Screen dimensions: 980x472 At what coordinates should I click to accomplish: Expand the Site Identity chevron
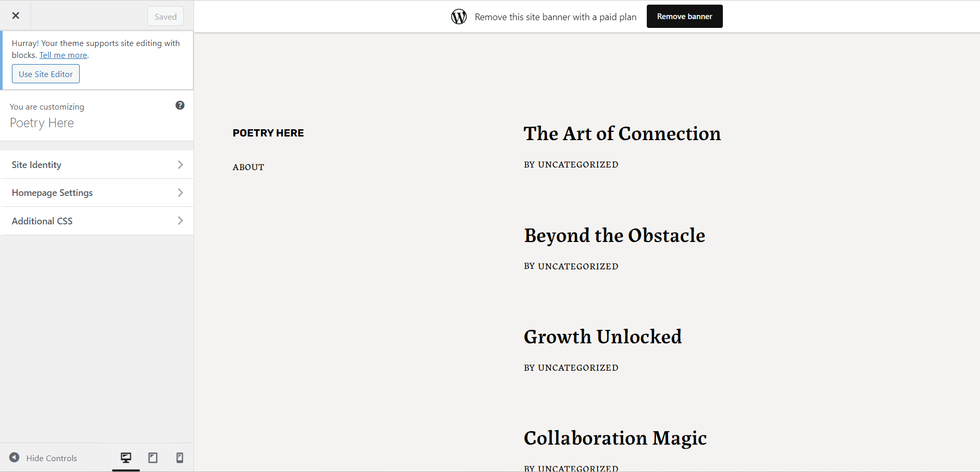tap(180, 164)
